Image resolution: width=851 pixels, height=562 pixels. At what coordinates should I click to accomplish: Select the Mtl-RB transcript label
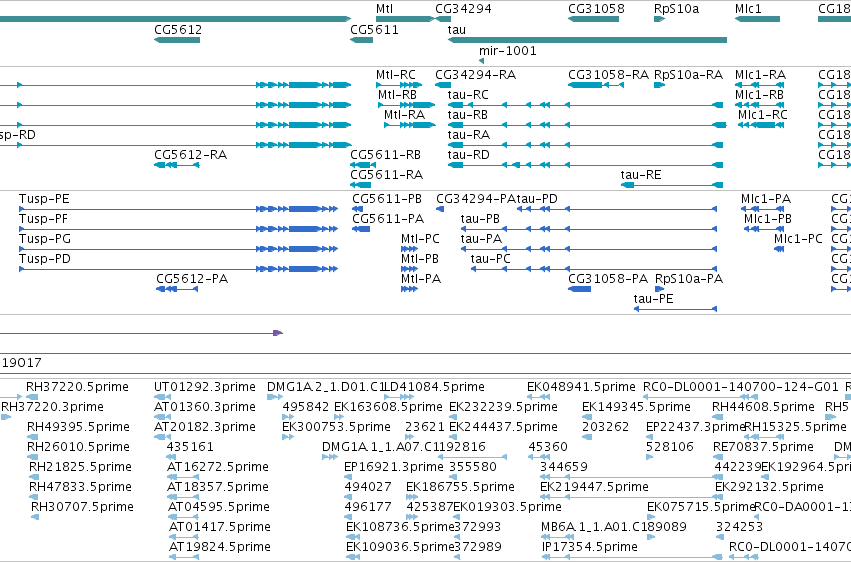[x=397, y=95]
